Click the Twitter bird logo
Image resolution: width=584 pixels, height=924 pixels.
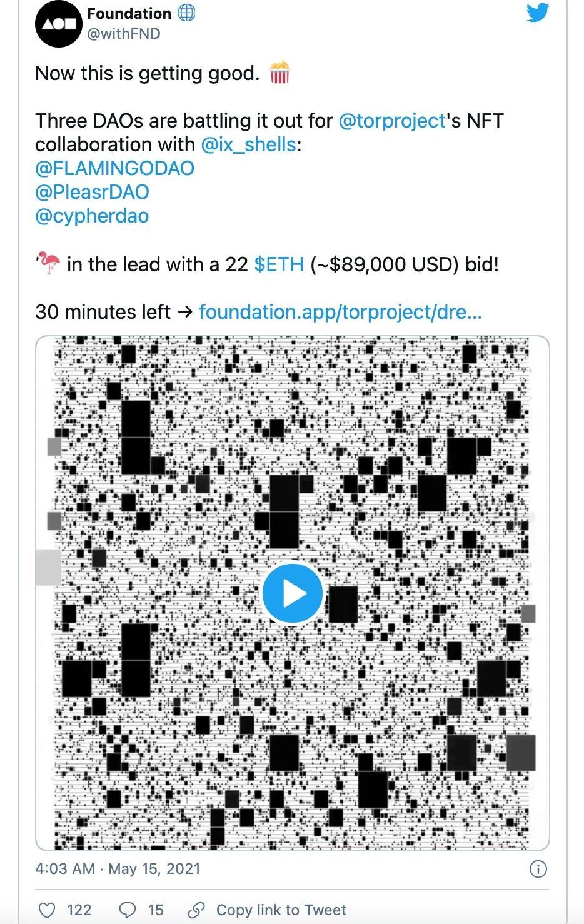tap(537, 13)
